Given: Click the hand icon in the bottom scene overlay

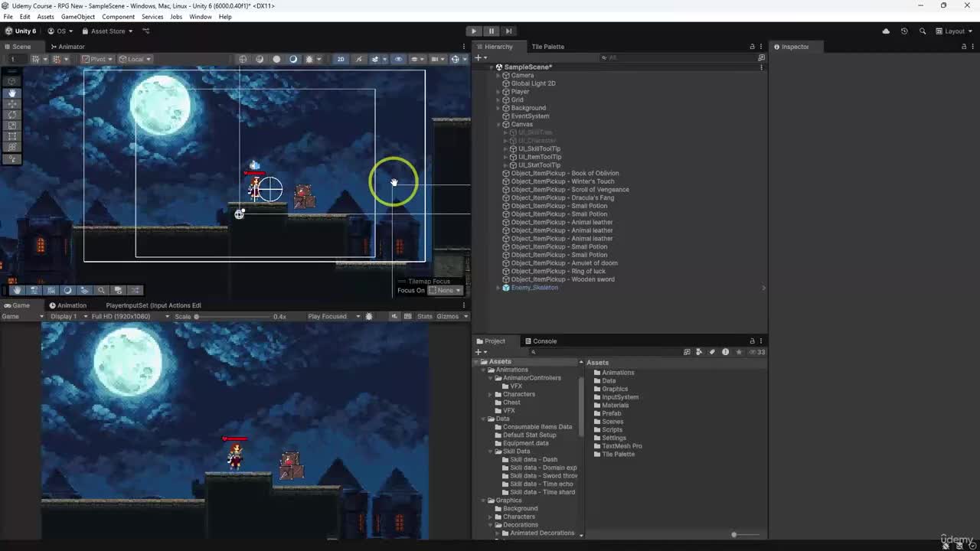Looking at the screenshot, I should (17, 290).
